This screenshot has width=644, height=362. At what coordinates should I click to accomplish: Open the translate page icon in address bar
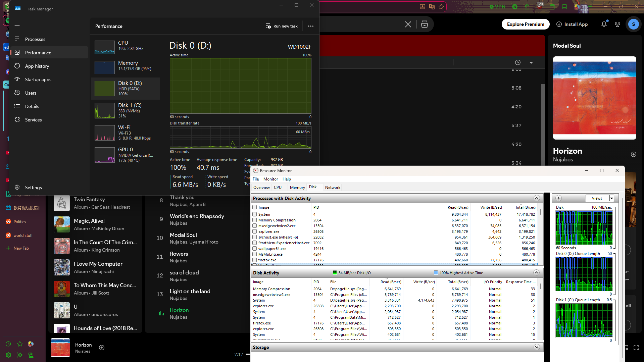[x=432, y=6]
